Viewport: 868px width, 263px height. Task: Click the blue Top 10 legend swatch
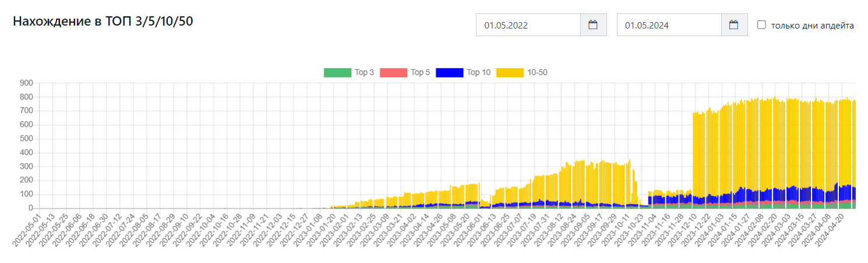[449, 73]
